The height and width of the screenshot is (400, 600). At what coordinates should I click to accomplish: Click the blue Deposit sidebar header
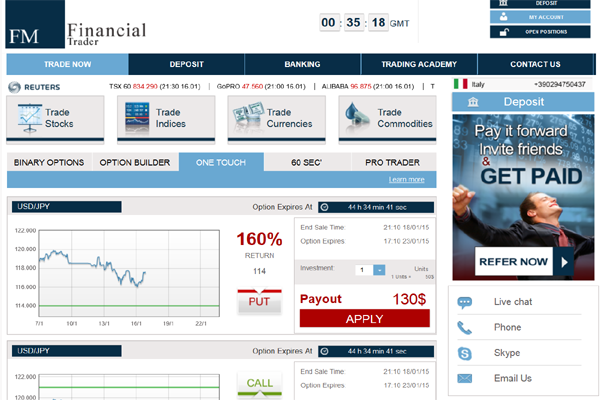[523, 102]
